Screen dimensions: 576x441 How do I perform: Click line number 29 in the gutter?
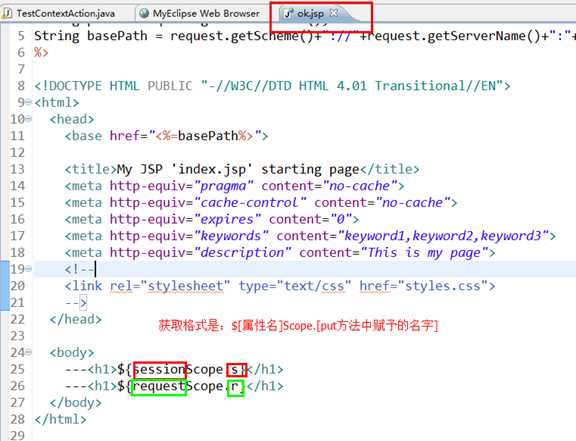click(x=17, y=435)
